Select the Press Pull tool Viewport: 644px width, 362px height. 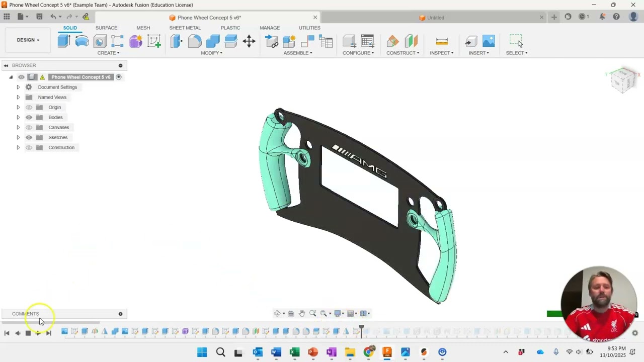click(176, 41)
